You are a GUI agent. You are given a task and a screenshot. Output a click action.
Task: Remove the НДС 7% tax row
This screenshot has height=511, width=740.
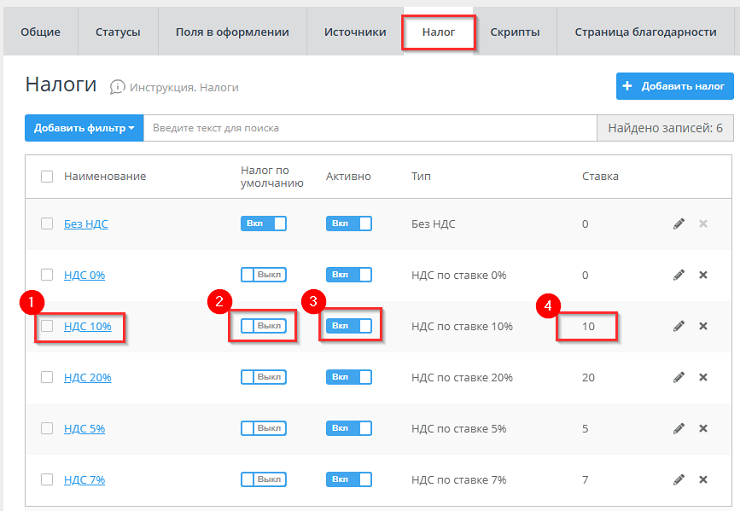click(x=703, y=480)
